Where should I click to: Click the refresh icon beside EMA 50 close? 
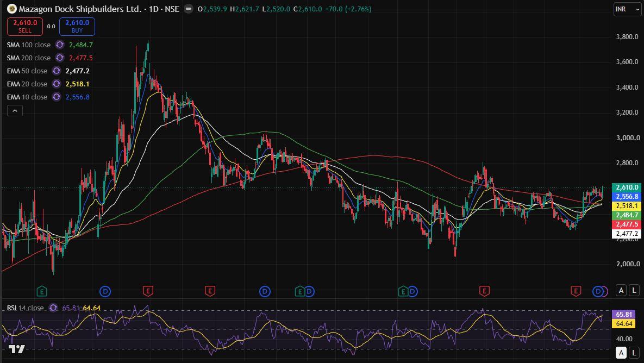pyautogui.click(x=57, y=71)
